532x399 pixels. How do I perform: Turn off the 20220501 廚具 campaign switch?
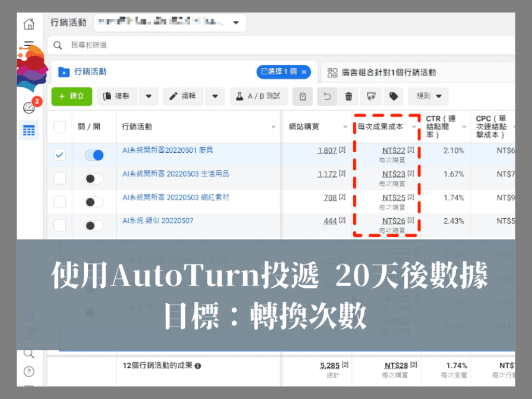[94, 155]
